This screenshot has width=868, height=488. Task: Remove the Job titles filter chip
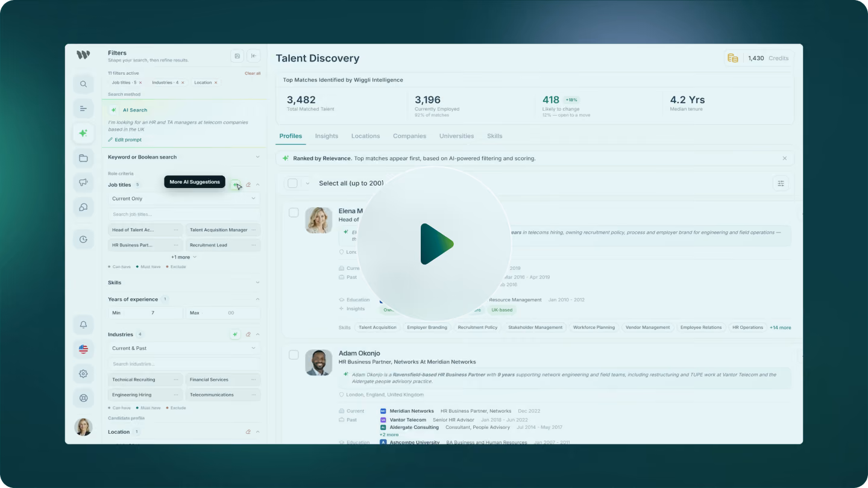point(140,83)
